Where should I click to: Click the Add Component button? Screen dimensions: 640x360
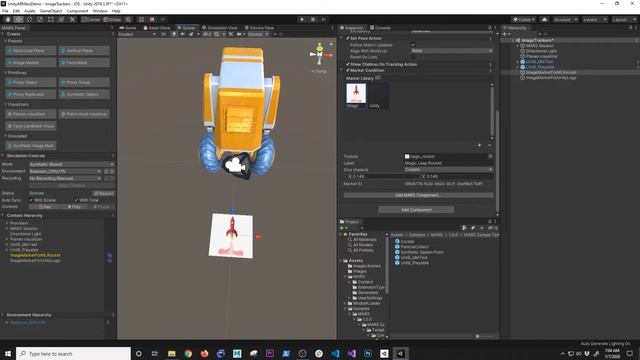[x=416, y=210]
